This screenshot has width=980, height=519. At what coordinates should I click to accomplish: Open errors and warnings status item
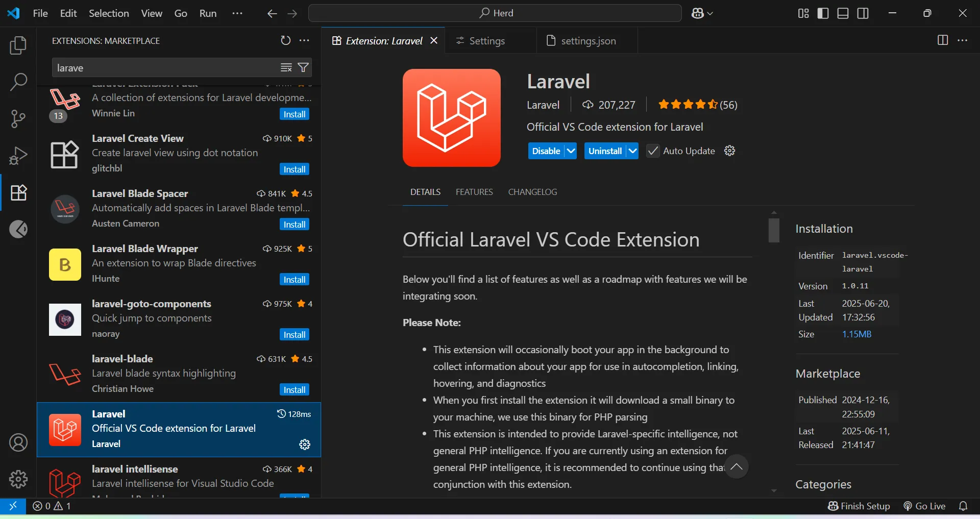click(x=52, y=506)
